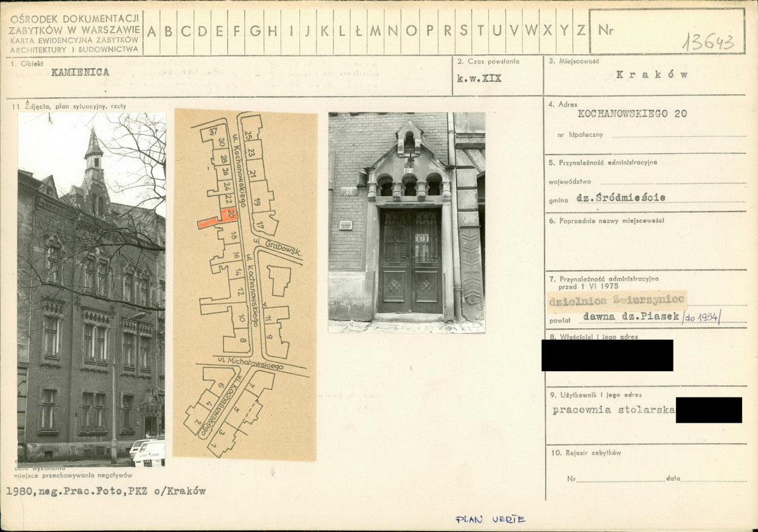Image resolution: width=758 pixels, height=532 pixels.
Task: Select the 'powiat' field label
Action: tap(559, 320)
